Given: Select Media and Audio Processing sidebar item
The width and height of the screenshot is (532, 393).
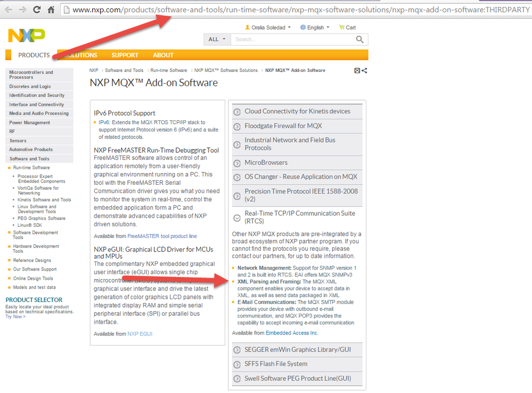Looking at the screenshot, I should pos(39,113).
